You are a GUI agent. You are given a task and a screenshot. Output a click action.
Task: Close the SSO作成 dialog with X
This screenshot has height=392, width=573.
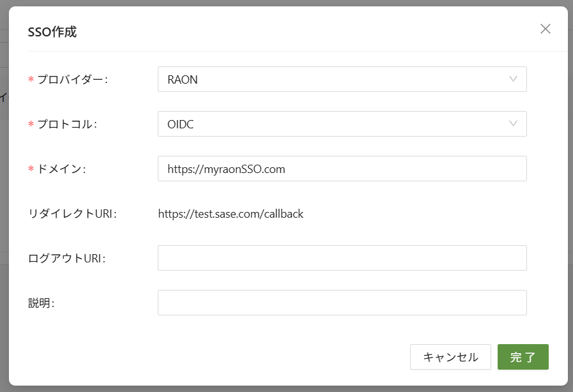point(545,29)
